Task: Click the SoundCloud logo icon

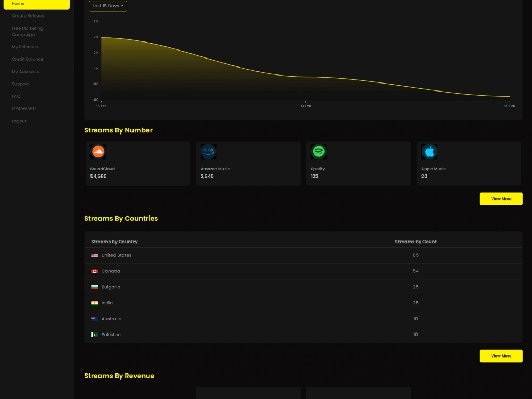Action: tap(98, 151)
